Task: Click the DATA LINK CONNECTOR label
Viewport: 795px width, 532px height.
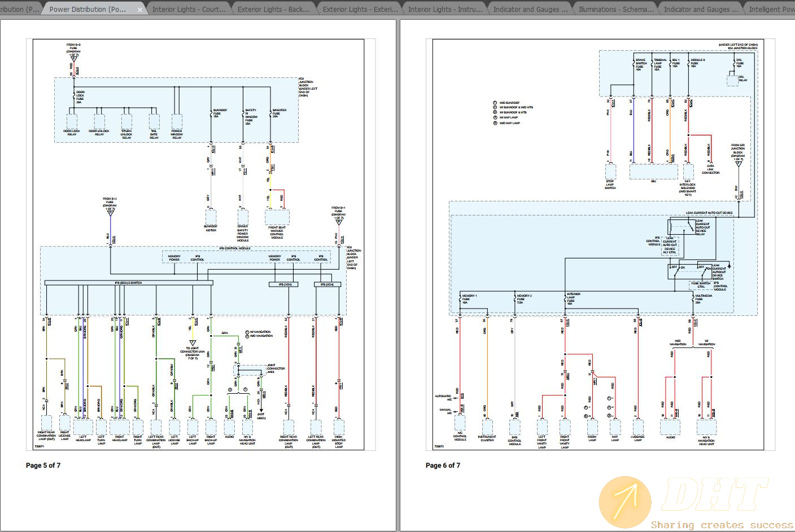Action: click(x=710, y=169)
